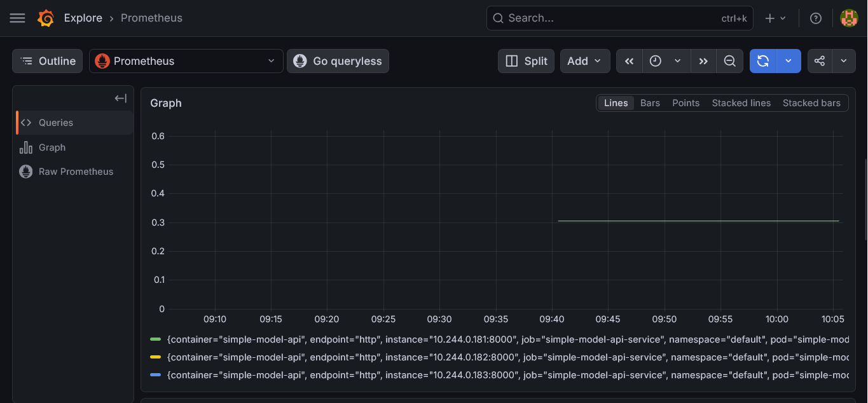Click the yellow legend color swatch
The height and width of the screenshot is (403, 868).
coord(155,357)
